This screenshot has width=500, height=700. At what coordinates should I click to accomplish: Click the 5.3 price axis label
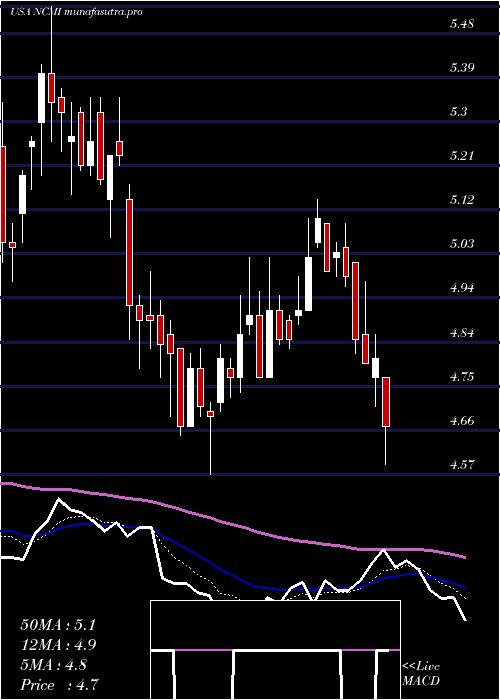coord(458,112)
